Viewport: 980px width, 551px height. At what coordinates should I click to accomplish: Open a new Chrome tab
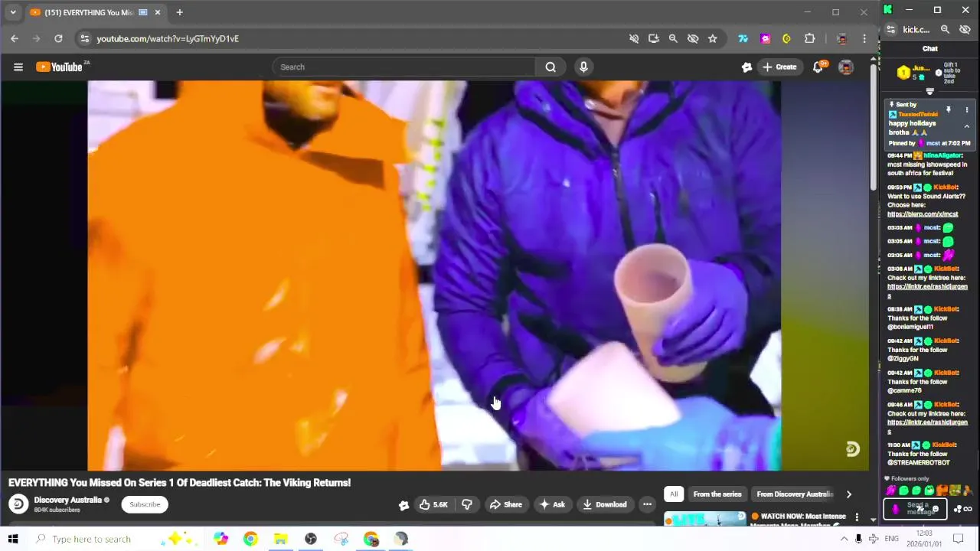tap(179, 12)
